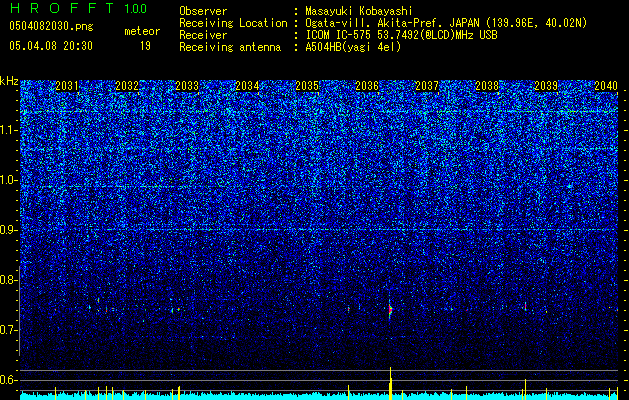Click the 1.1 kHz axis label
The image size is (629, 400).
(8, 130)
